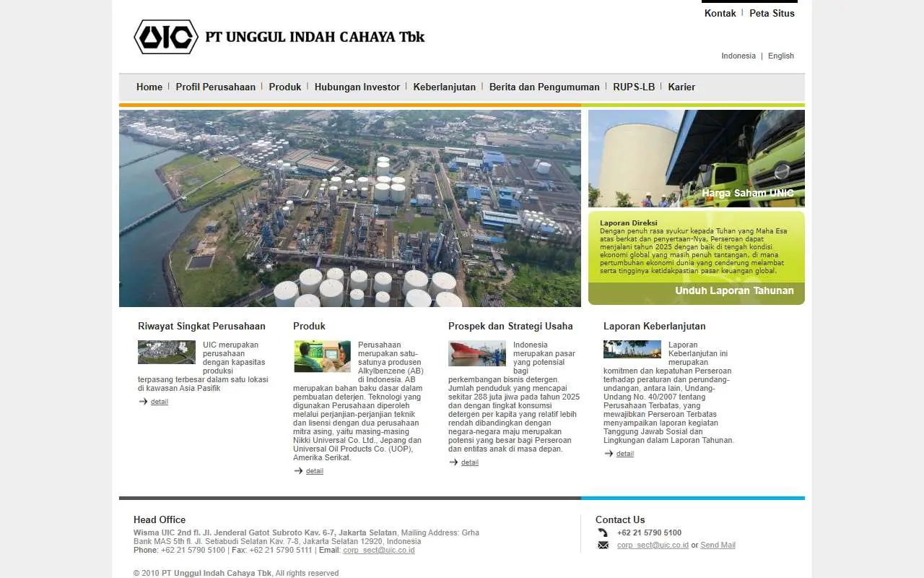
Task: Open the Home menu item
Action: (149, 87)
